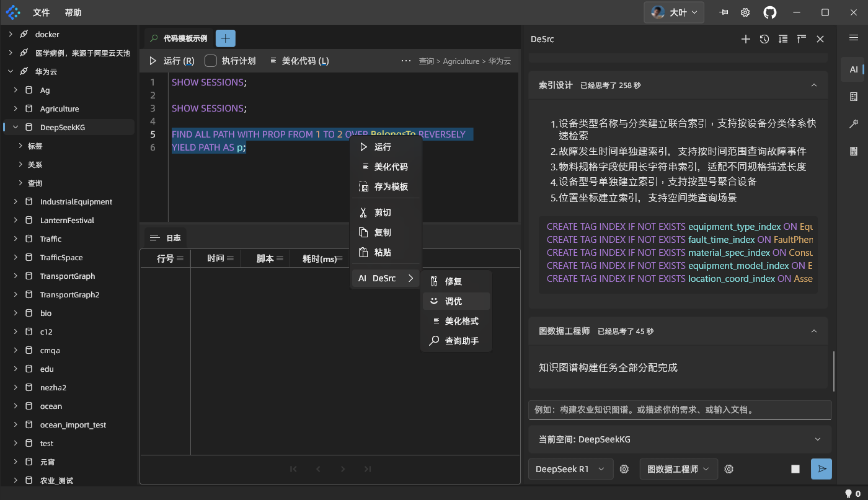868x500 pixels.
Task: Open the 文件 menu
Action: pyautogui.click(x=42, y=12)
